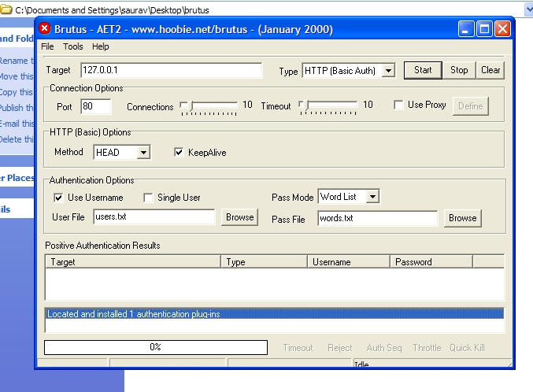The height and width of the screenshot is (392, 533).
Task: Maximize the Brutus window
Action: 484,28
